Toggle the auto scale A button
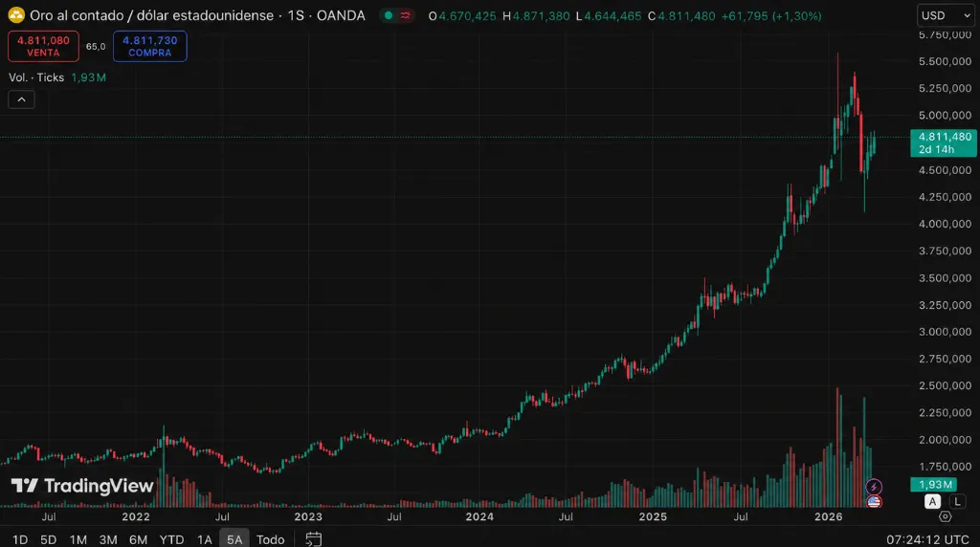980x547 pixels. pos(932,501)
